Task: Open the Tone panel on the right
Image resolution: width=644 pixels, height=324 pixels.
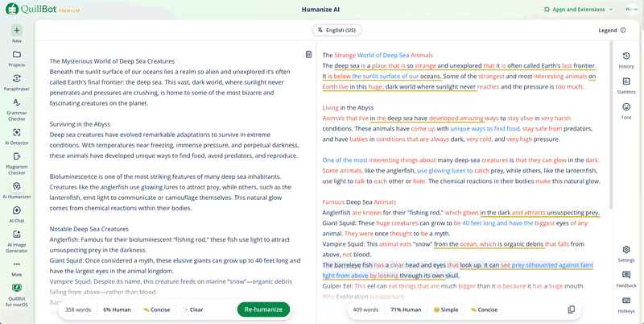Action: 626,110
